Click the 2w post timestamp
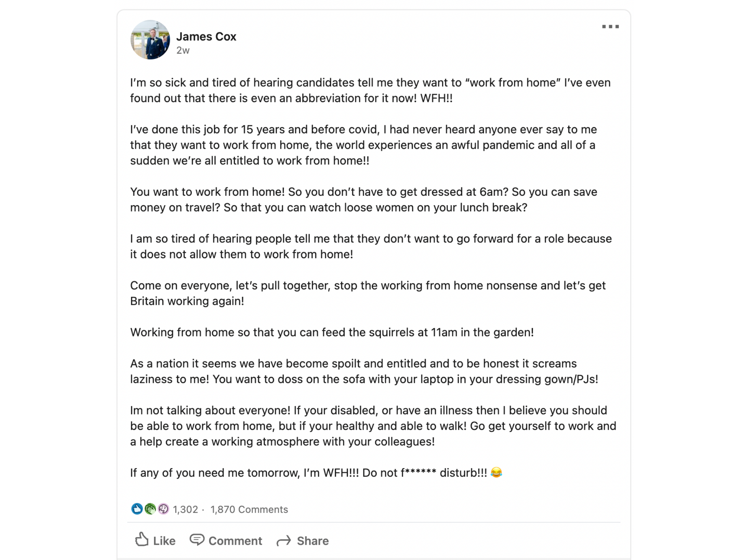747x560 pixels. [x=183, y=51]
